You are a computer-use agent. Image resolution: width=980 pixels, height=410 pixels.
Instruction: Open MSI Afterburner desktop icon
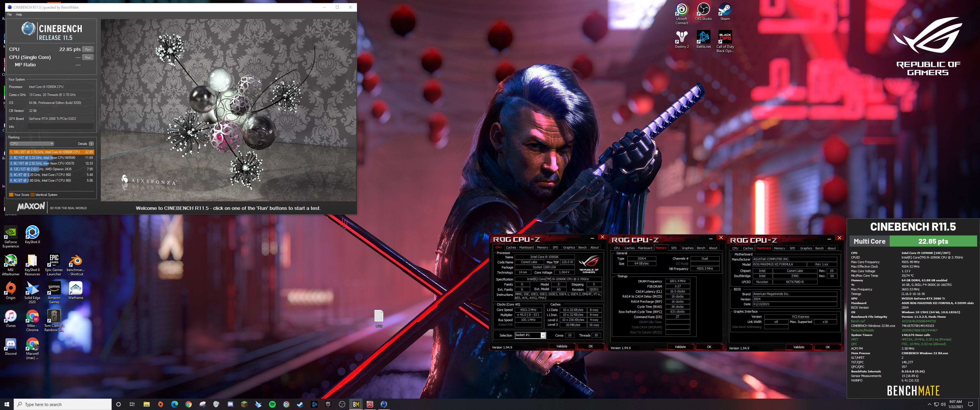(11, 265)
